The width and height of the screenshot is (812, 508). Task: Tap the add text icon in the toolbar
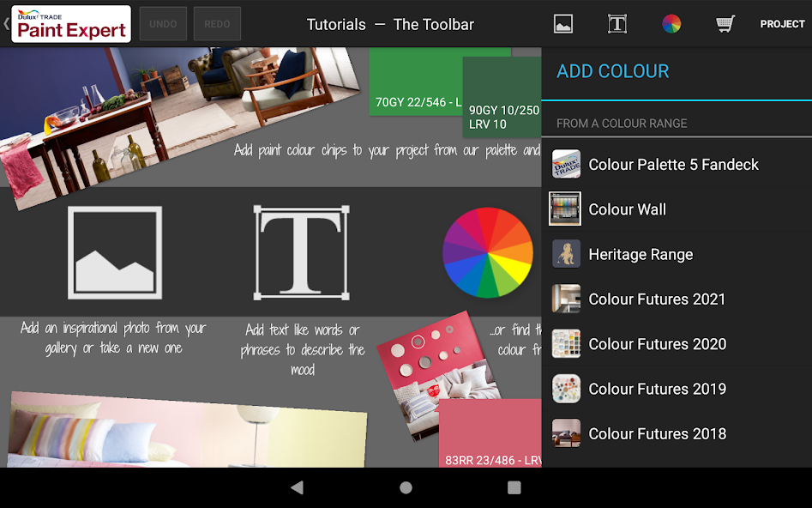(617, 24)
